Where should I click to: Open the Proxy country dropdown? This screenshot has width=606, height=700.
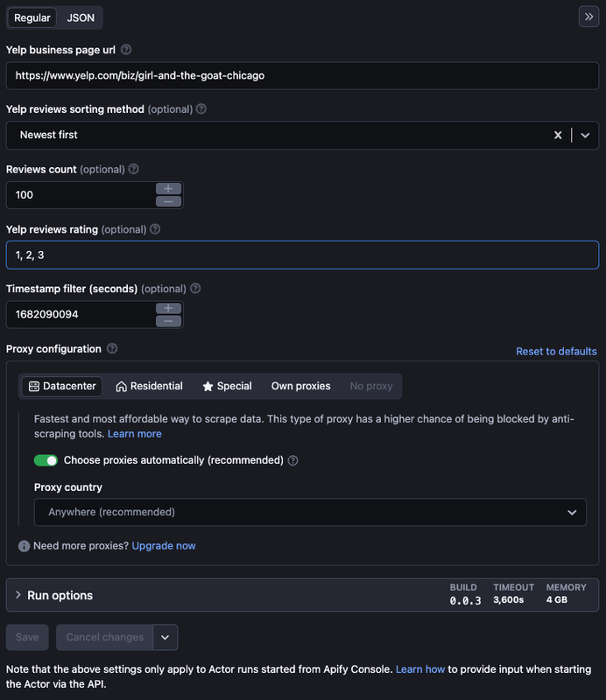[x=310, y=512]
